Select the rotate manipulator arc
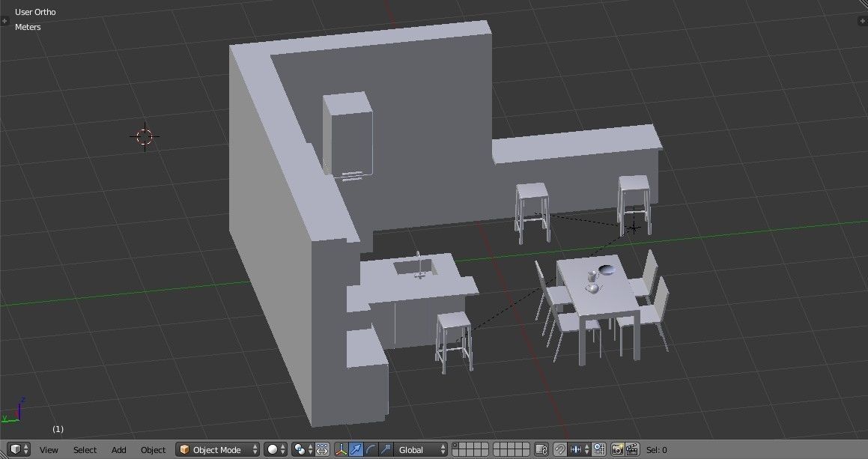Screen dimensions: 868x459 click(371, 449)
